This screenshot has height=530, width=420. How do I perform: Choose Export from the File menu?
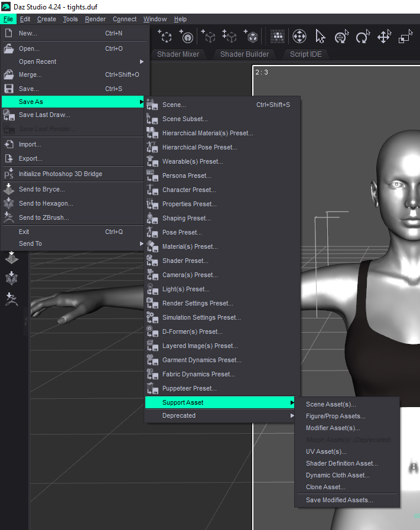click(x=30, y=158)
